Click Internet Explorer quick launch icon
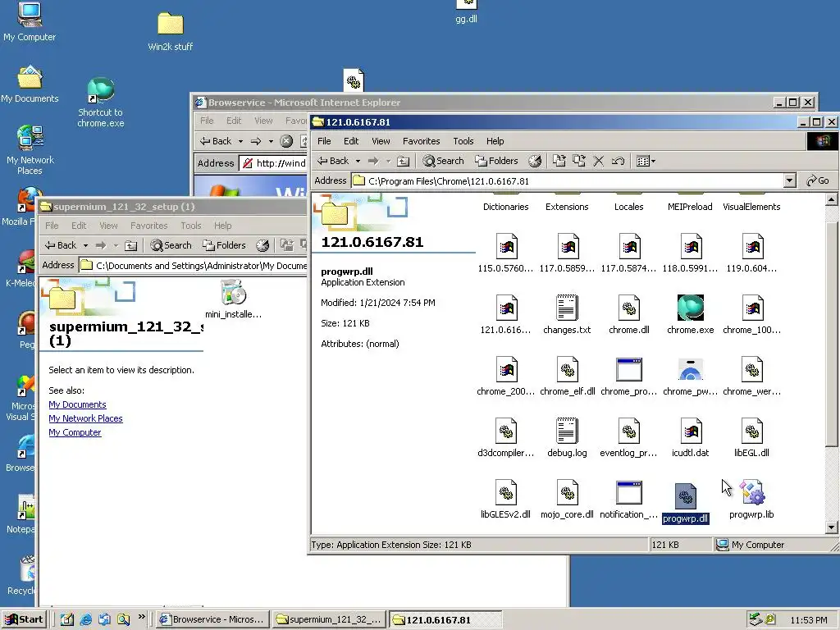 click(85, 619)
